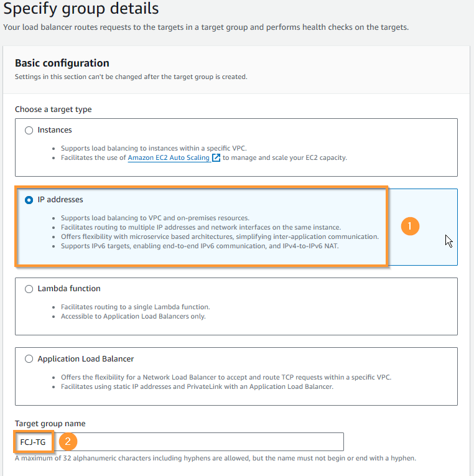The image size is (474, 476).
Task: Click the IP addresses option label
Action: tap(60, 200)
